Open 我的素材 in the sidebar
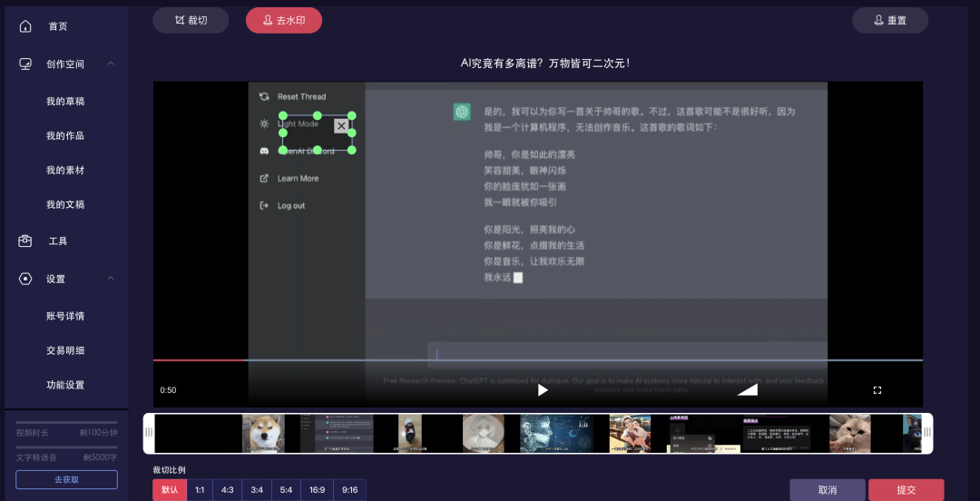Viewport: 980px width, 501px height. tap(65, 170)
